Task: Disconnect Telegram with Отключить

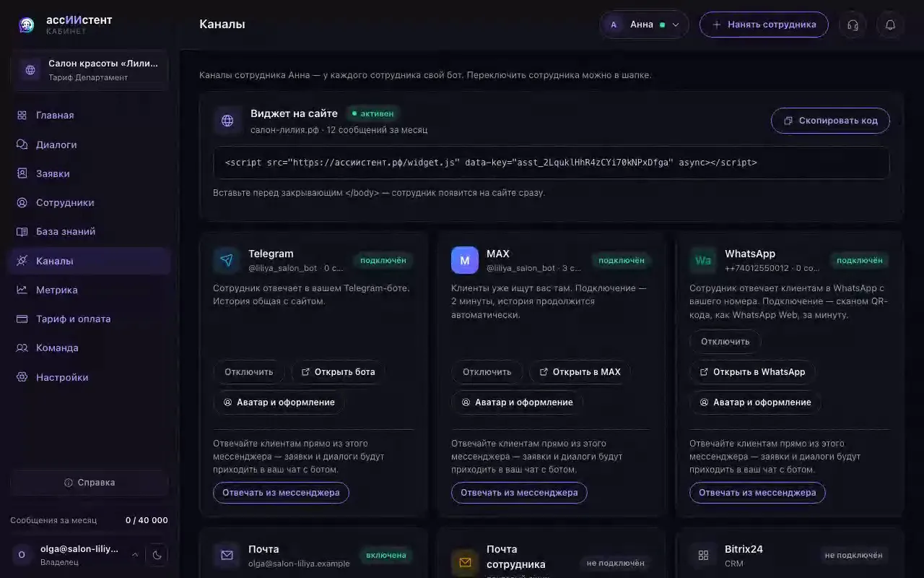Action: click(x=248, y=372)
